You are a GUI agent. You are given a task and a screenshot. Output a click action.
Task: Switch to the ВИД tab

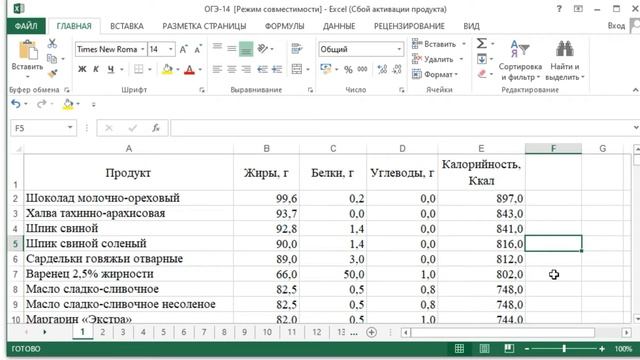click(x=471, y=26)
